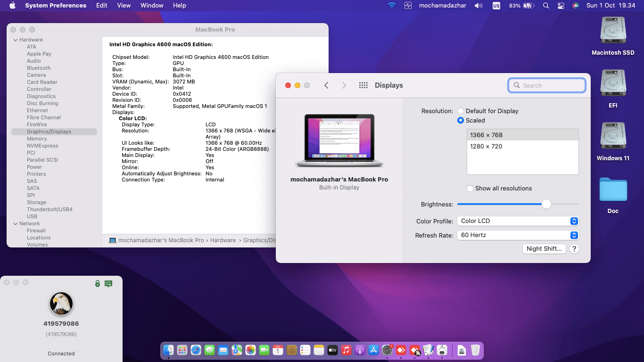Open the Calendar app showing October 1

click(277, 351)
